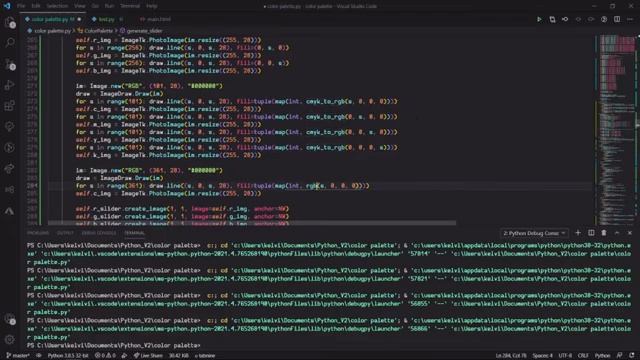The image size is (640, 360).
Task: Select Python language mode in status bar
Action: point(602,356)
